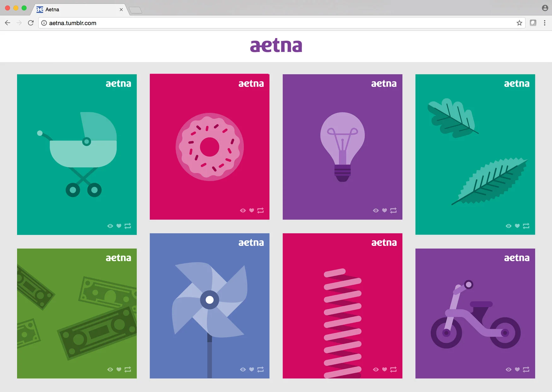Open the purple bicycle illustration

[475, 314]
